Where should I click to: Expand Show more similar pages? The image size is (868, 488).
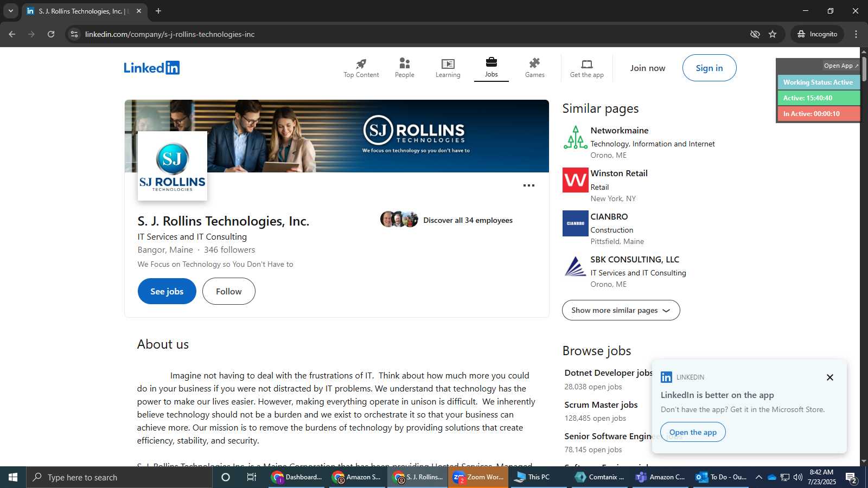point(621,310)
